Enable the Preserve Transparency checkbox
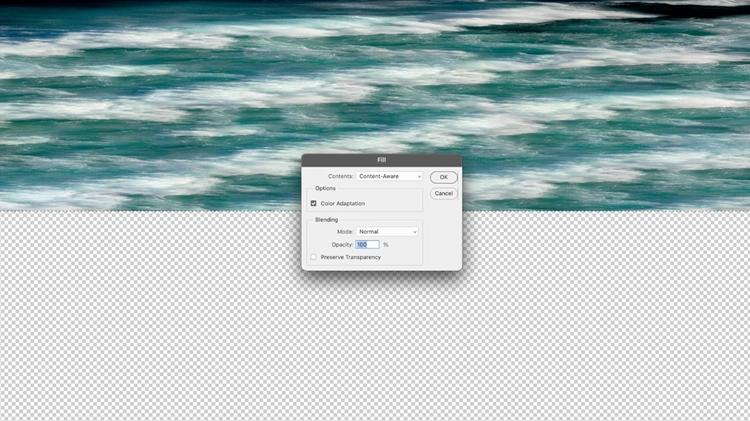The width and height of the screenshot is (750, 421). pos(313,257)
